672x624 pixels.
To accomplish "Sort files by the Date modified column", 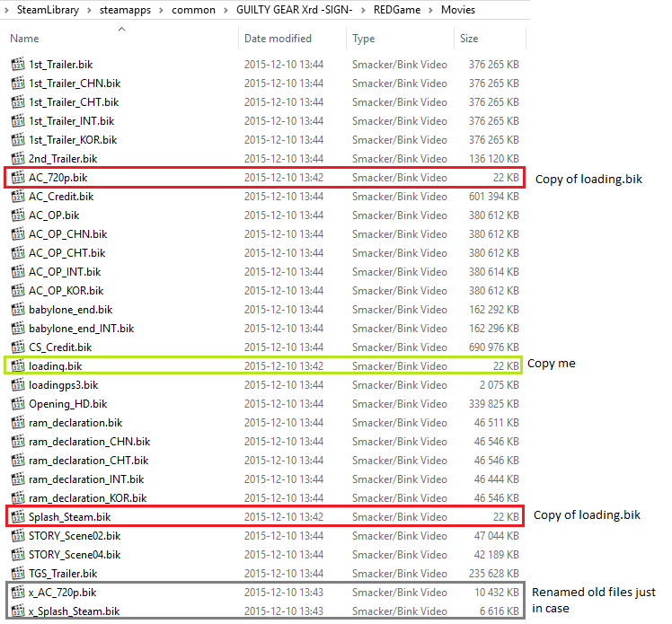I will coord(278,39).
